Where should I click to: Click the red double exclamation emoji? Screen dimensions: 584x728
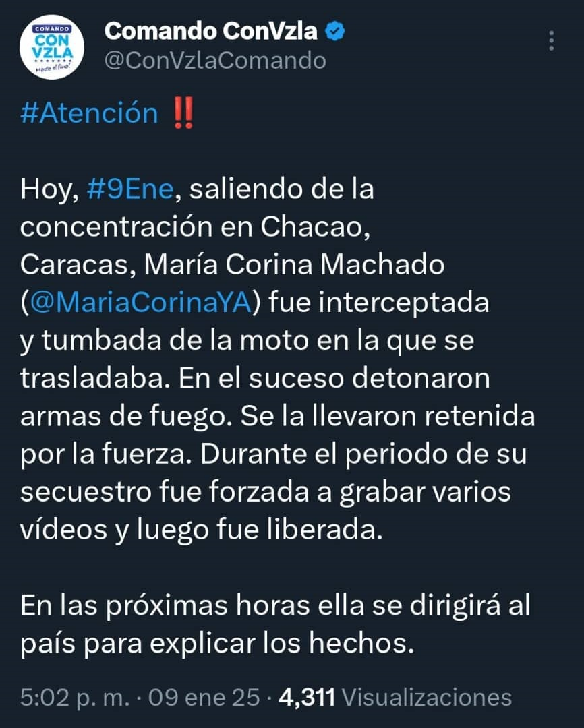click(183, 113)
